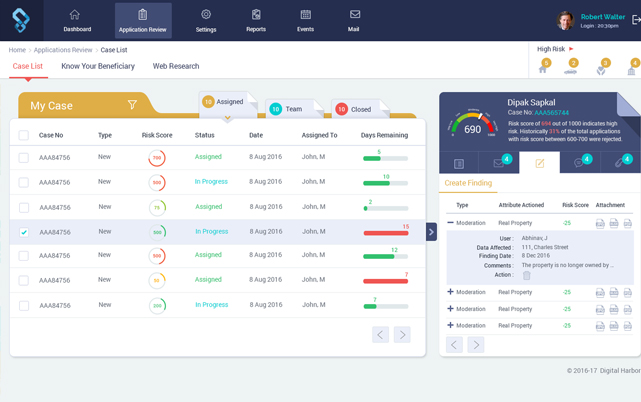This screenshot has width=641, height=402.
Task: Click the trash delete icon beside Action
Action: pos(527,276)
